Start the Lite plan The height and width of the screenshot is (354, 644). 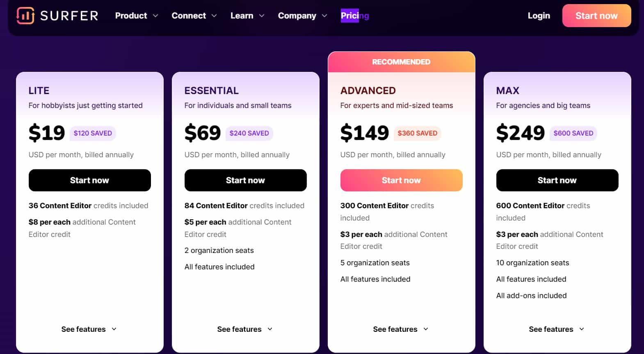(90, 180)
